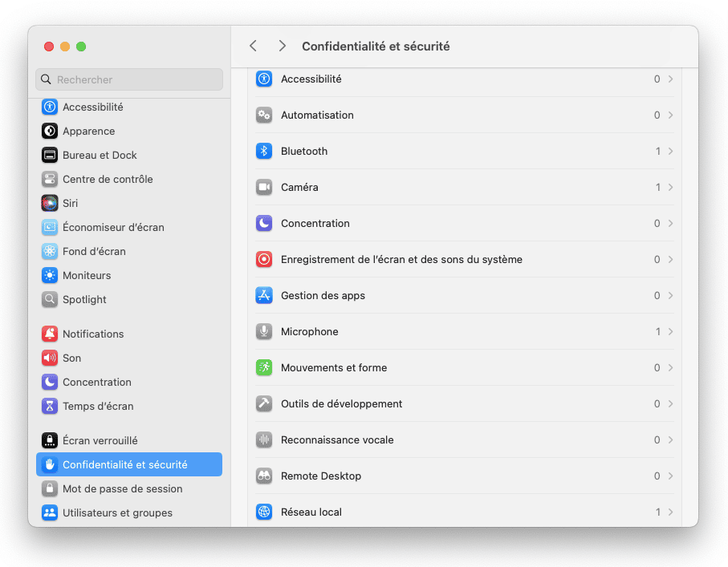Focus the Rechercher search field
The height and width of the screenshot is (567, 728).
click(x=129, y=79)
